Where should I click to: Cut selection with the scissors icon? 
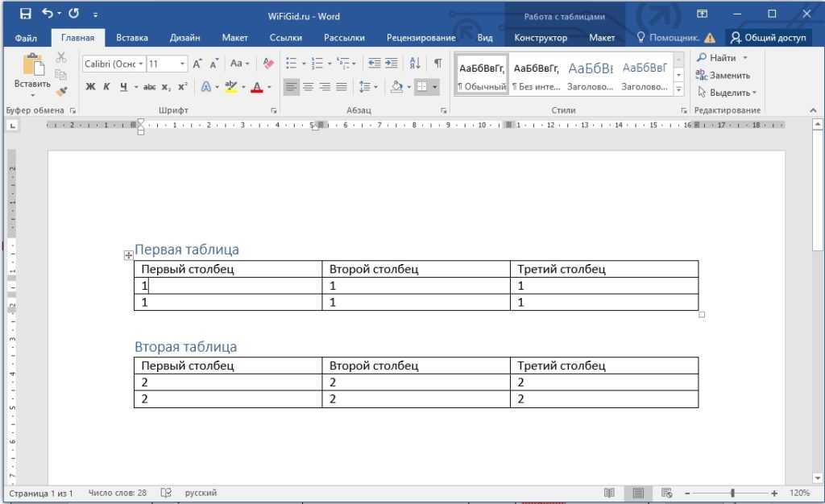[61, 57]
